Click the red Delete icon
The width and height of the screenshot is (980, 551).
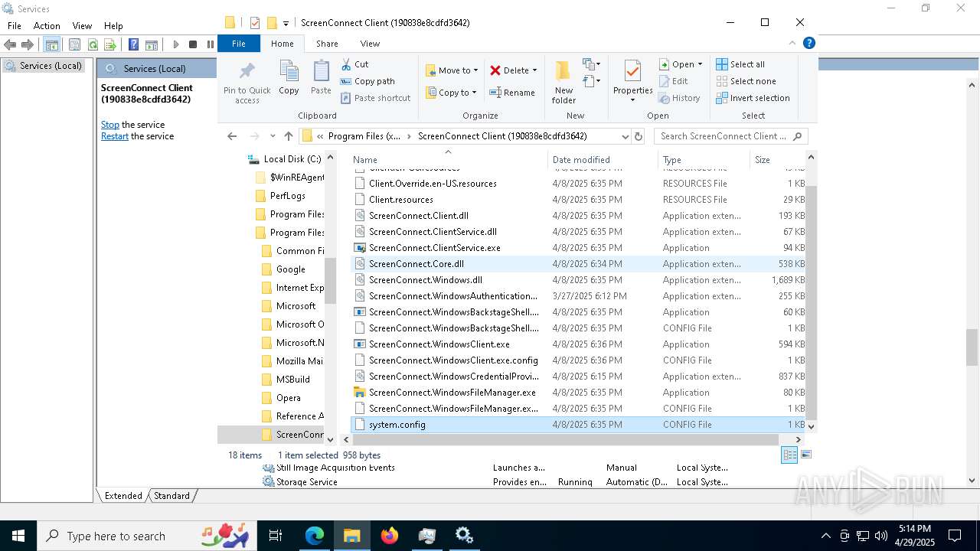495,70
